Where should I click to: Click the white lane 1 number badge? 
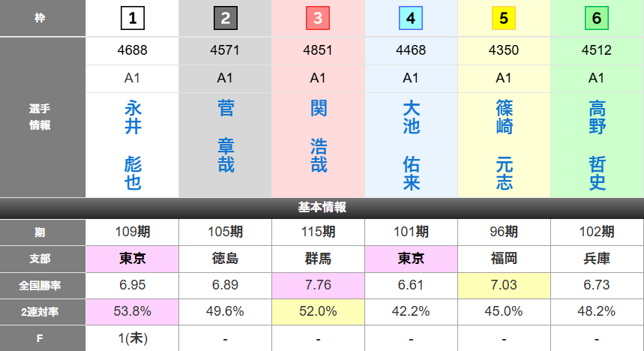tap(133, 18)
